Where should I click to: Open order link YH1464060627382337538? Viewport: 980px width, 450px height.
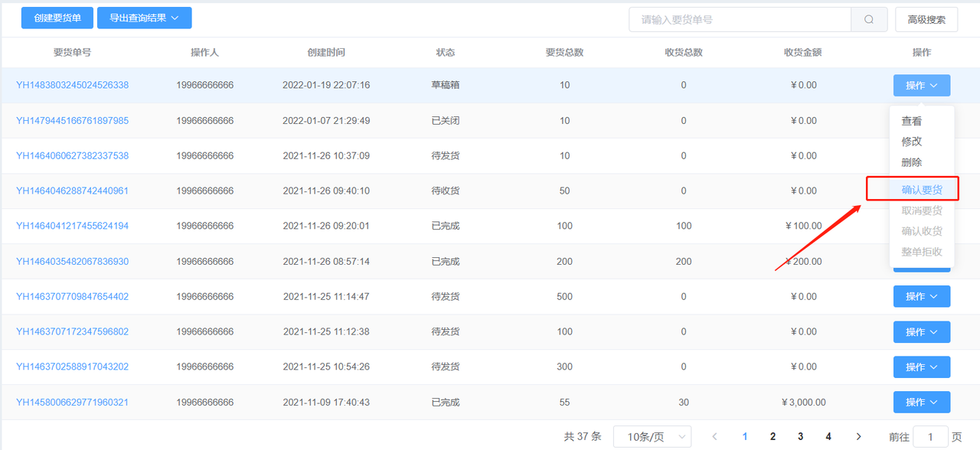click(x=72, y=155)
